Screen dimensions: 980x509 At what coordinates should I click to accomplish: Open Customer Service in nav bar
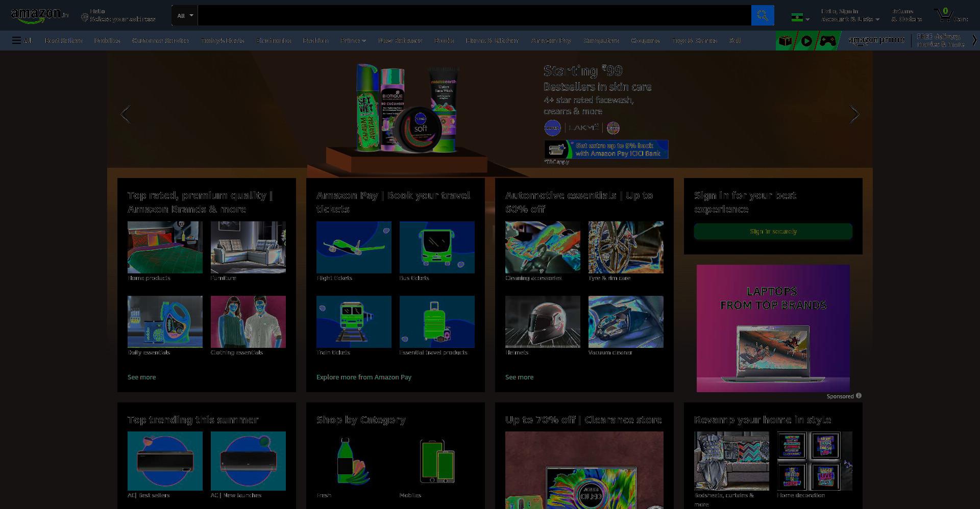[x=160, y=40]
